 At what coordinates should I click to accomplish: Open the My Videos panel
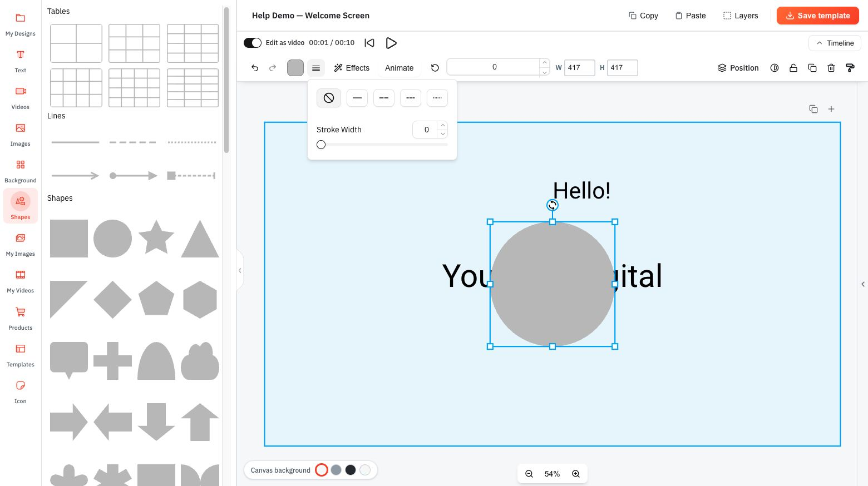click(x=21, y=282)
